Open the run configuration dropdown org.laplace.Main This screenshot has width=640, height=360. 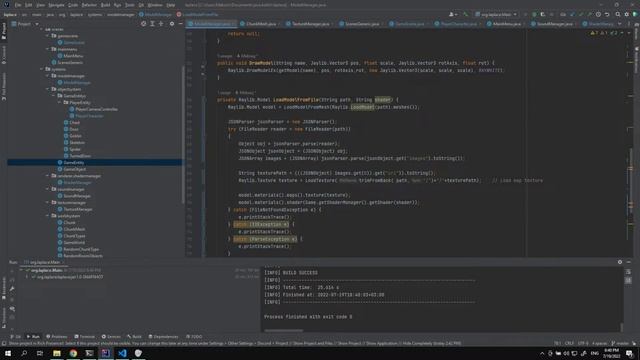click(496, 14)
